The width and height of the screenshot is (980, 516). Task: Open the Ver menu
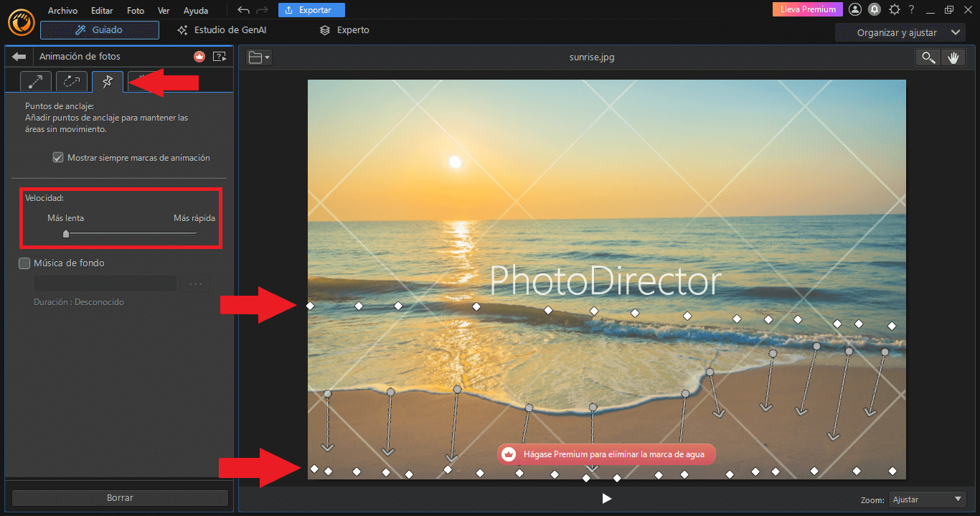[x=164, y=11]
